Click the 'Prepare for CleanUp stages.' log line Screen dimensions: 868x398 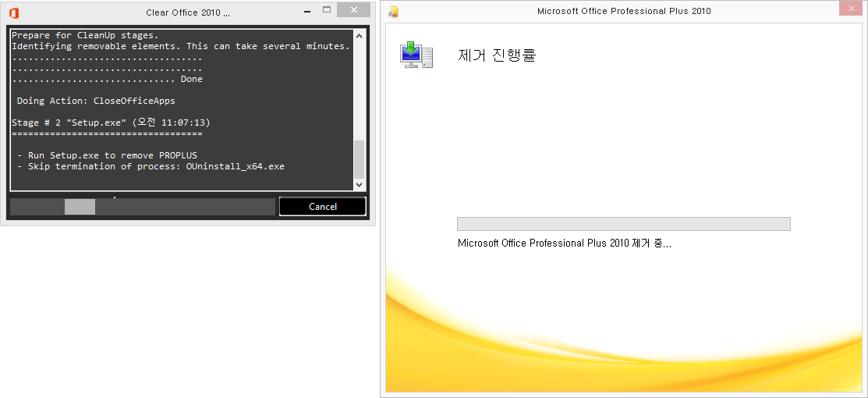pos(85,35)
